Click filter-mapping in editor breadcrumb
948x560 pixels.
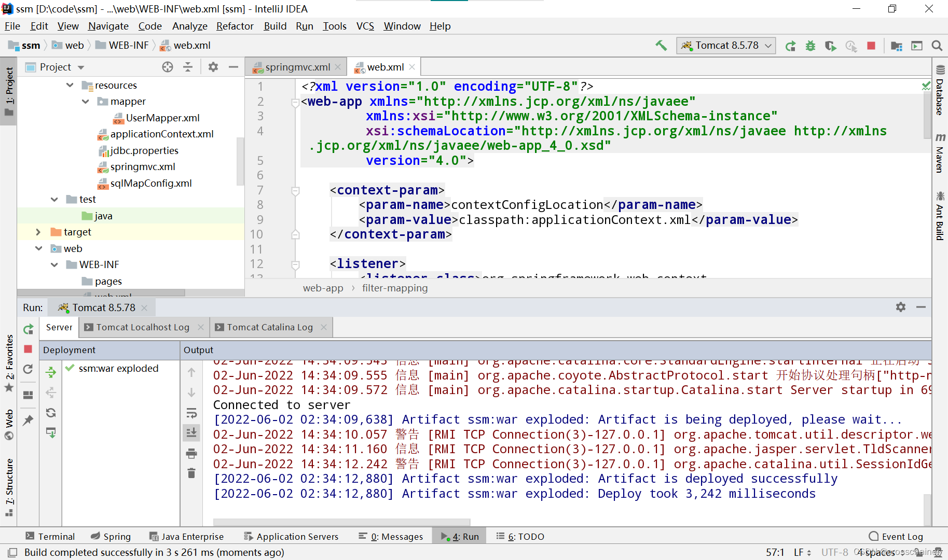tap(395, 288)
